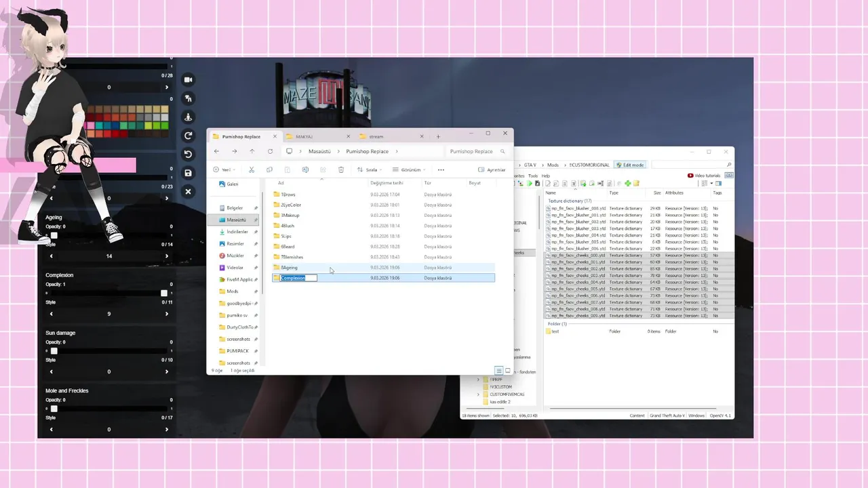Go up one folder in File Explorer
Screen dimensions: 868x488
click(x=252, y=151)
